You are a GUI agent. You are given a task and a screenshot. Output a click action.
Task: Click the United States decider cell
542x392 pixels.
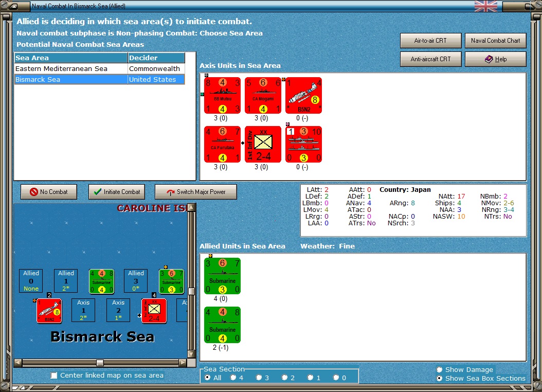(x=156, y=79)
